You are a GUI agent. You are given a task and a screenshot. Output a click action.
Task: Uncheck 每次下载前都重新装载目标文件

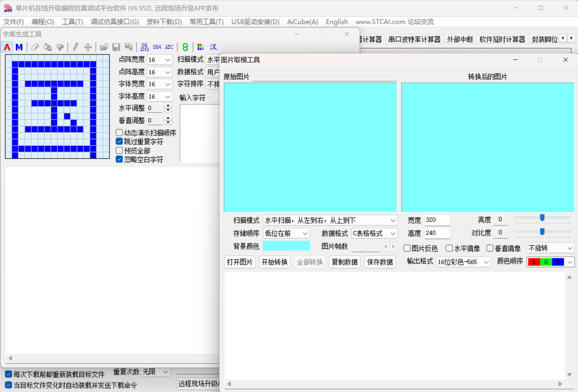tap(8, 374)
